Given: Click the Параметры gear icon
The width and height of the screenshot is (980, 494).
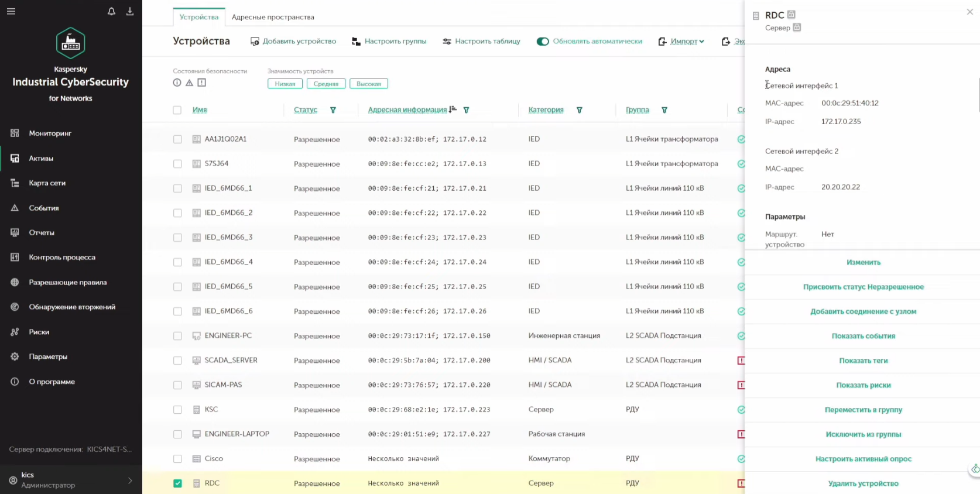Looking at the screenshot, I should click(x=15, y=356).
